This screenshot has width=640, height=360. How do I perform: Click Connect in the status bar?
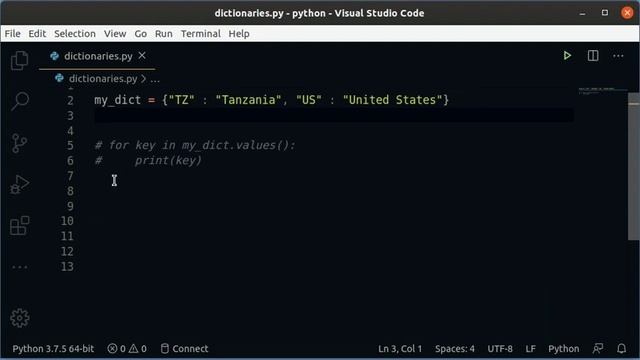click(184, 349)
